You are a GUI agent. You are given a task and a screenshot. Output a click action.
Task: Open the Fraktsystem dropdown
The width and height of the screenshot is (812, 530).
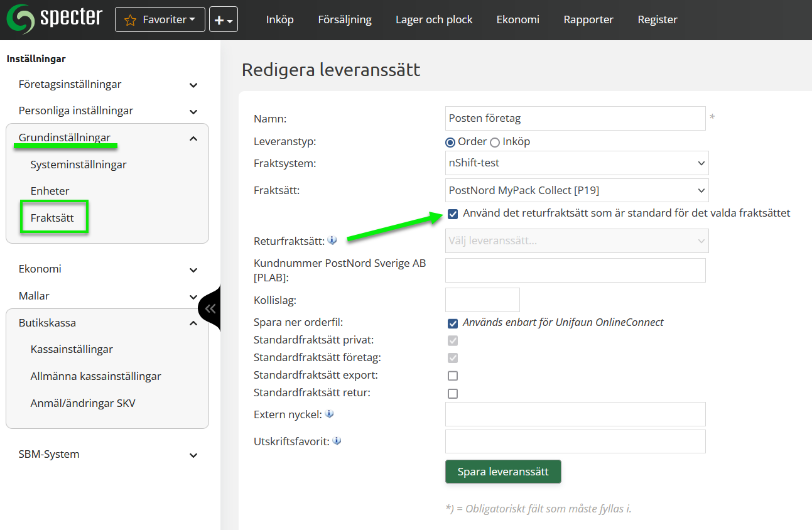coord(577,163)
